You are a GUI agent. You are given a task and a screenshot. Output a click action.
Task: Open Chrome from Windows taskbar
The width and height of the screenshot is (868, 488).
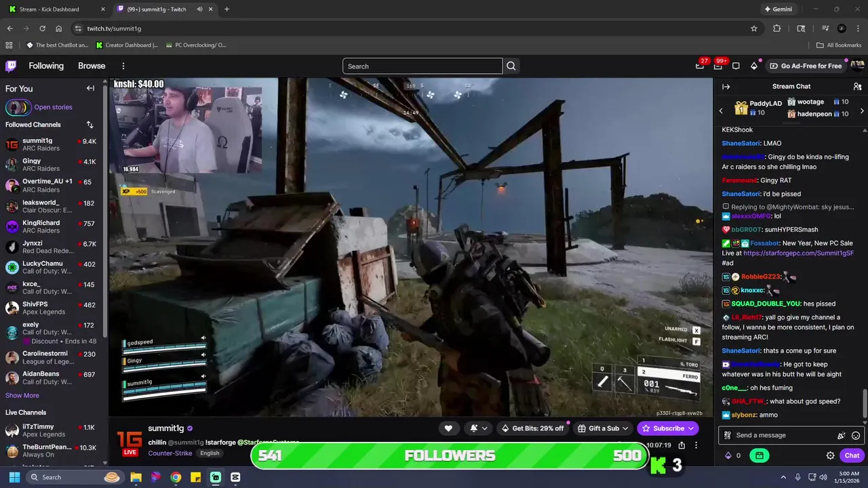[x=176, y=477]
